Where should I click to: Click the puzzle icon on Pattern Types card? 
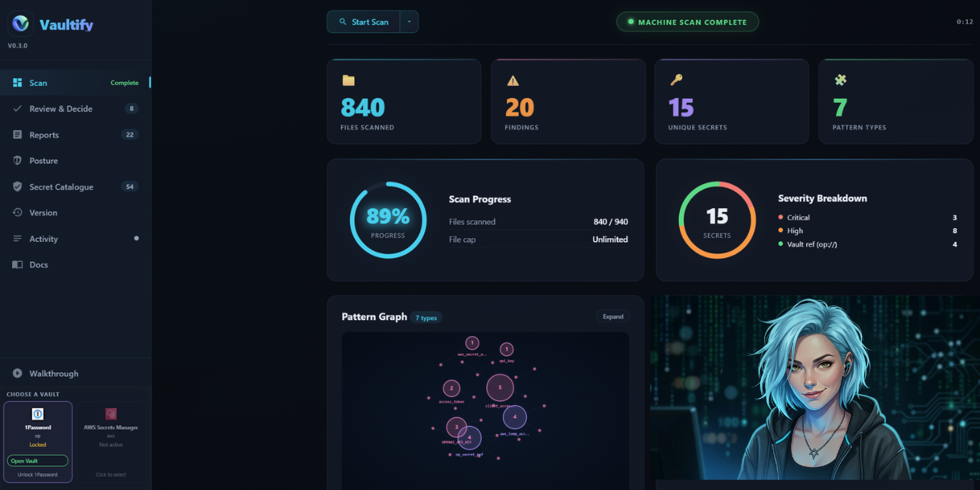[840, 80]
